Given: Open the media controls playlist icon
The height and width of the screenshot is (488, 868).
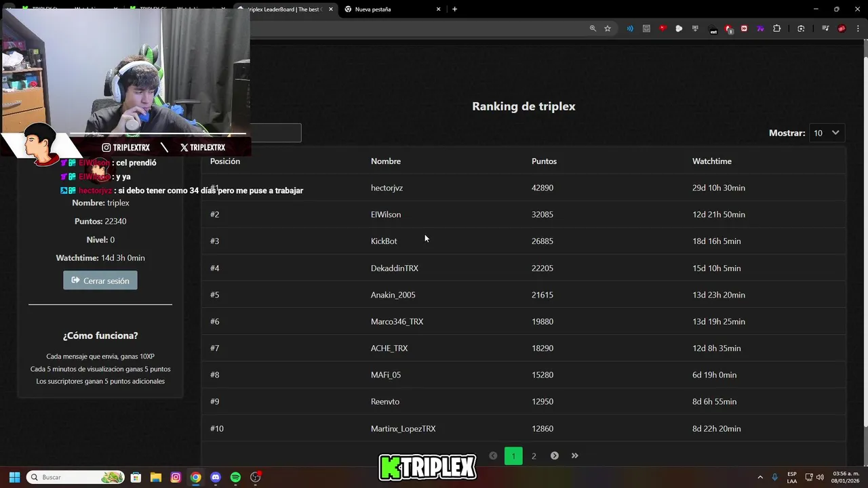Looking at the screenshot, I should point(825,28).
